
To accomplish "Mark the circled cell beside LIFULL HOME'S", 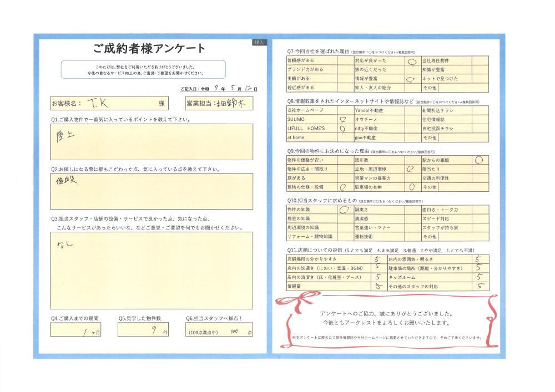I will (345, 129).
